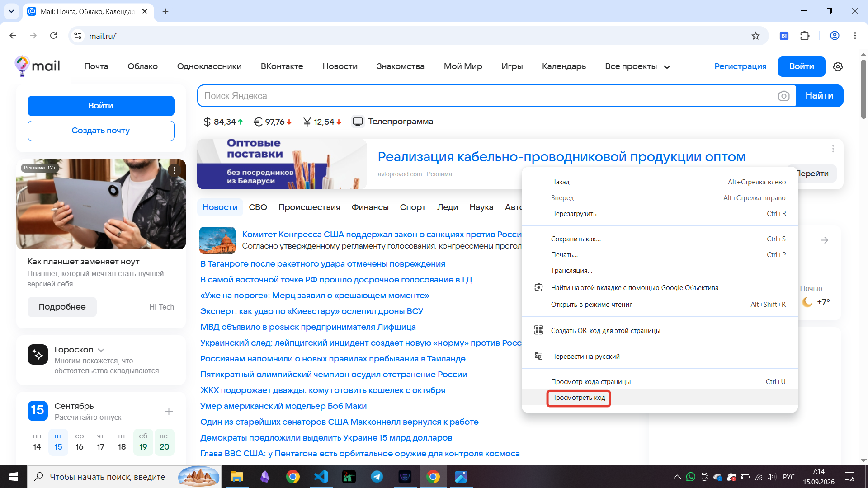This screenshot has height=488, width=868.
Task: Open Windows Start menu
Action: point(14,477)
